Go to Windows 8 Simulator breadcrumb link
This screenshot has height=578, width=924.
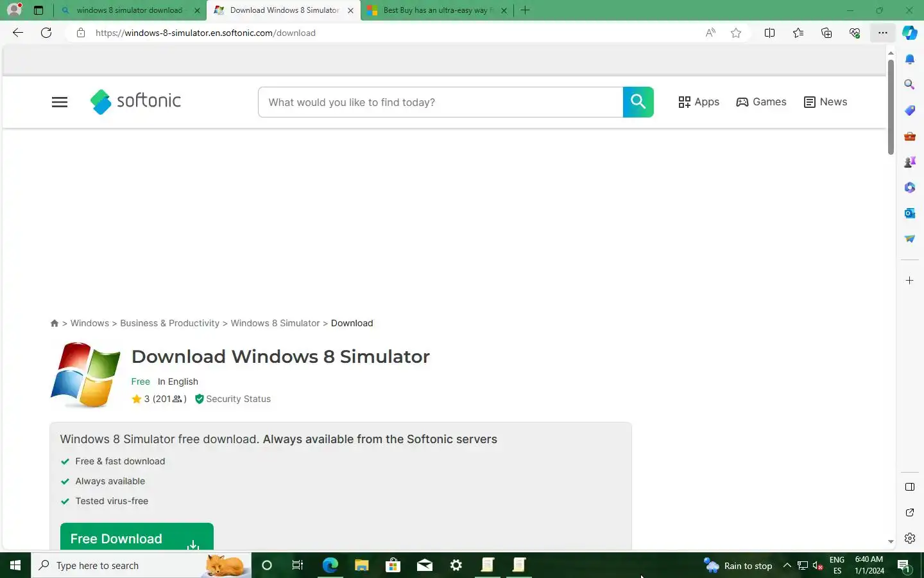pos(275,323)
